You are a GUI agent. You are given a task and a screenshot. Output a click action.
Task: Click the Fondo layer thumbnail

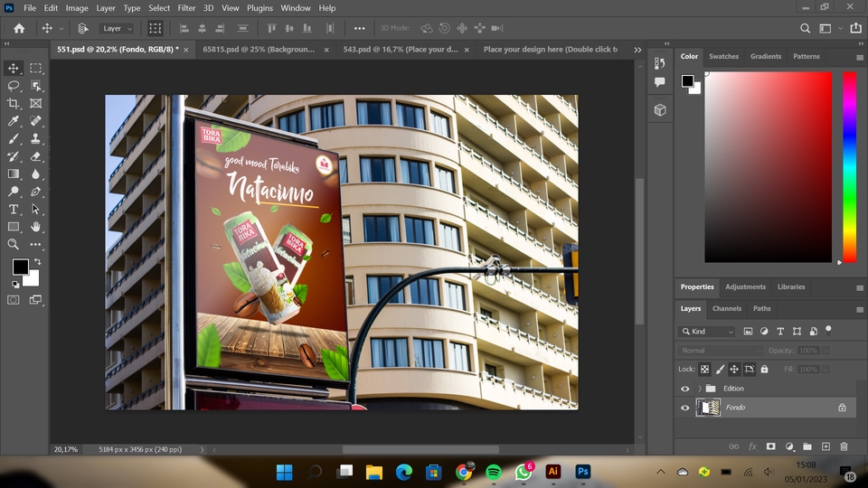click(708, 408)
